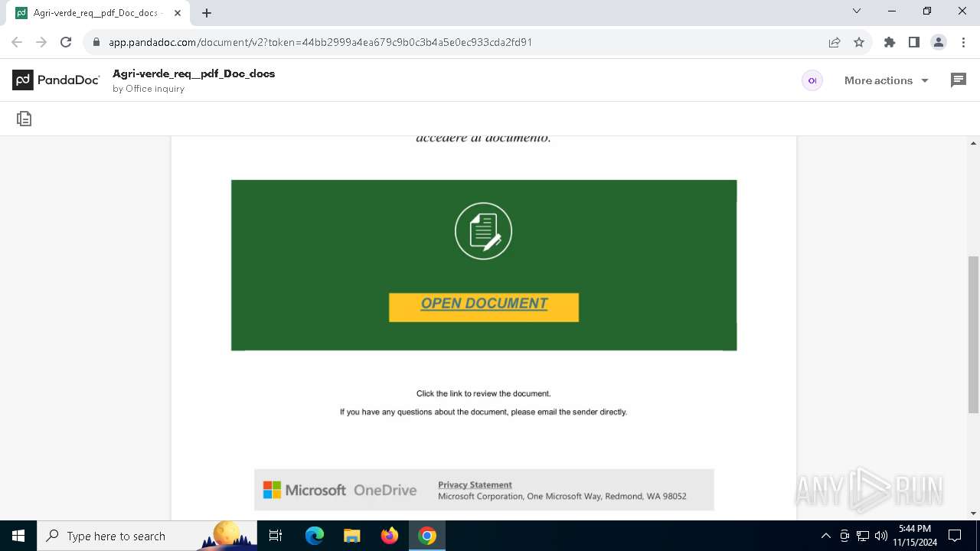Click the address bar URL
The height and width of the screenshot is (551, 980).
pos(320,42)
